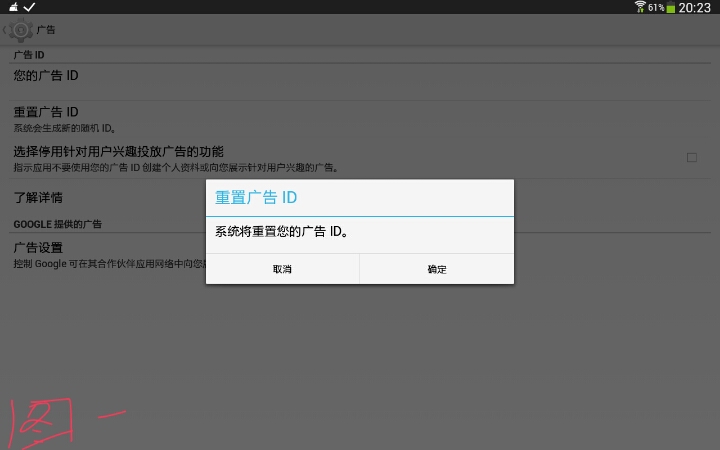Image resolution: width=720 pixels, height=450 pixels.
Task: Click the 确定 button in the dialog
Action: (x=436, y=269)
